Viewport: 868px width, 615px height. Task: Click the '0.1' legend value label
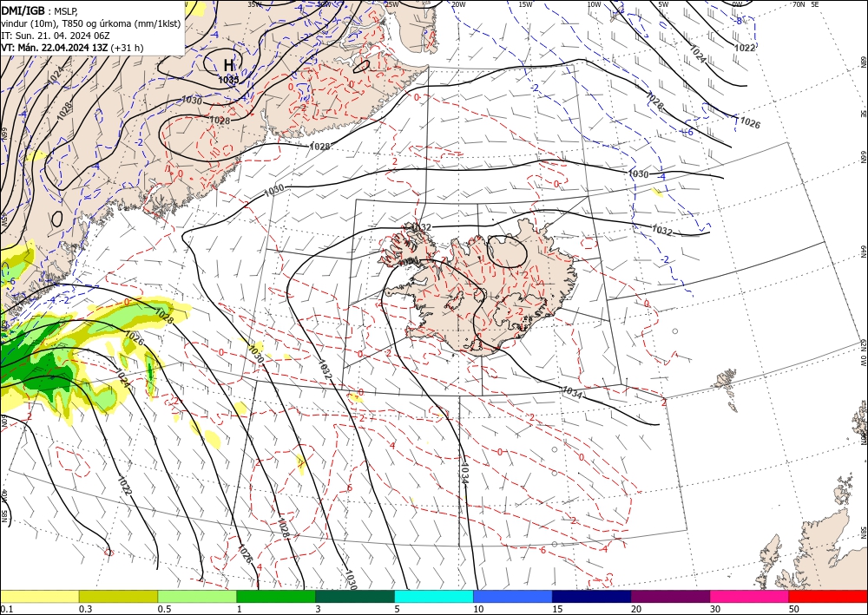point(5,608)
